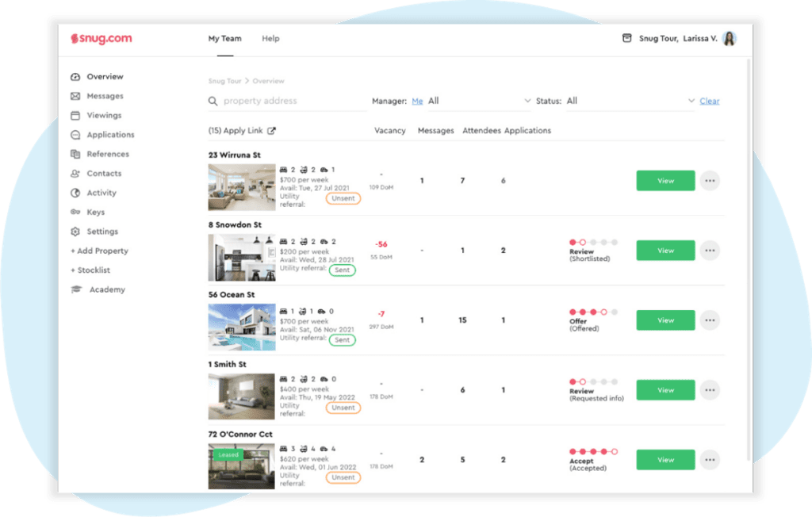Click the Viewings calendar icon
This screenshot has height=517, width=812.
click(75, 116)
